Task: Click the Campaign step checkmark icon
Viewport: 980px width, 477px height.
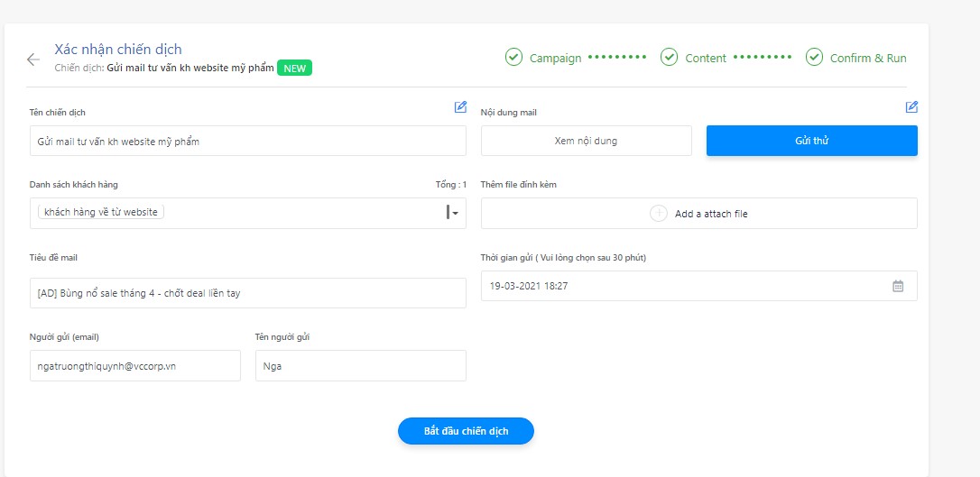Action: coord(513,58)
